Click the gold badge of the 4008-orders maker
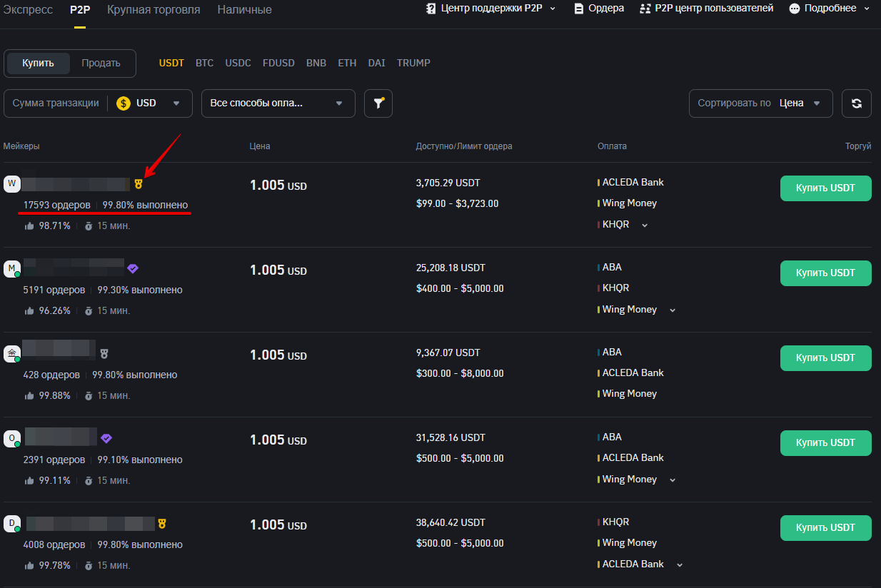Viewport: 881px width, 588px height. pyautogui.click(x=163, y=524)
